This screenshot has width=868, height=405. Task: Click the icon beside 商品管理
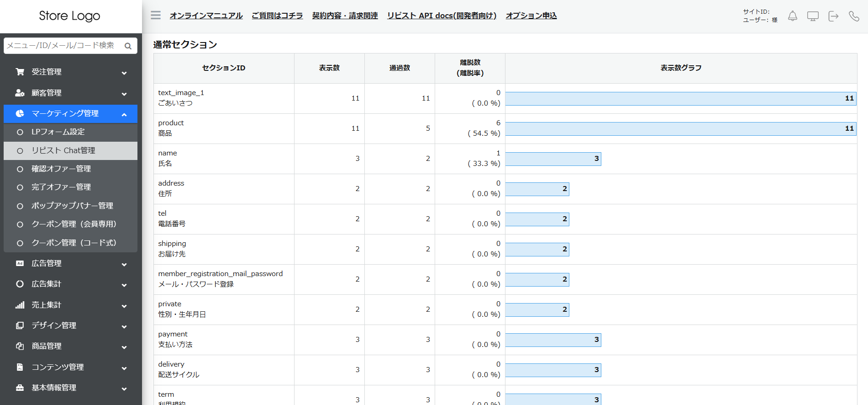pos(20,346)
